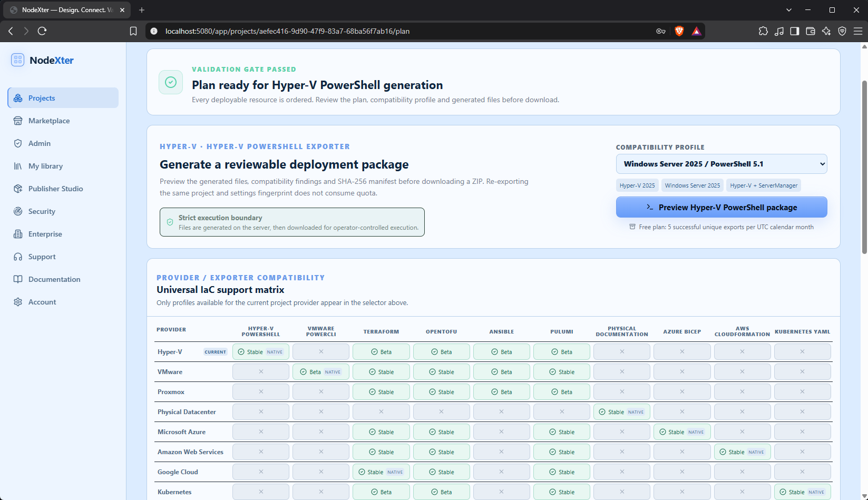The height and width of the screenshot is (500, 868).
Task: Click Google Cloud Terraform Stable Native cell
Action: coord(381,472)
